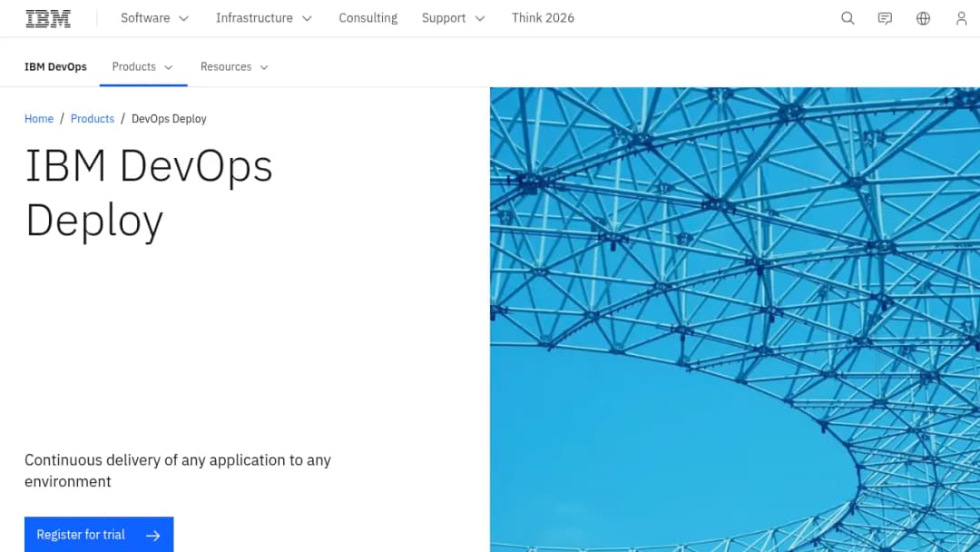This screenshot has width=980, height=552.
Task: Expand the Support menu
Action: 453,18
